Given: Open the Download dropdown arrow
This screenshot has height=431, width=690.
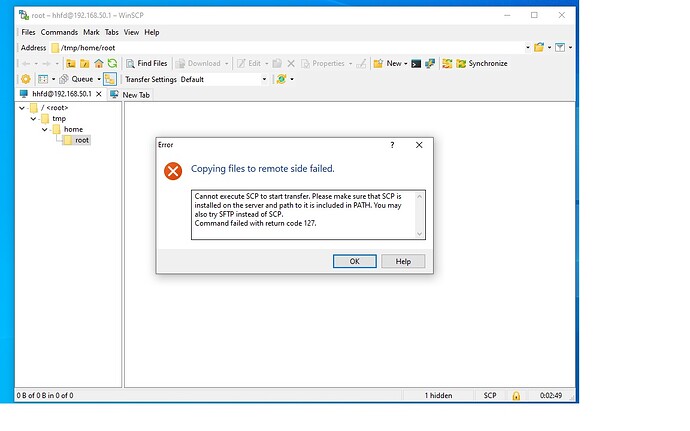Looking at the screenshot, I should click(x=227, y=64).
